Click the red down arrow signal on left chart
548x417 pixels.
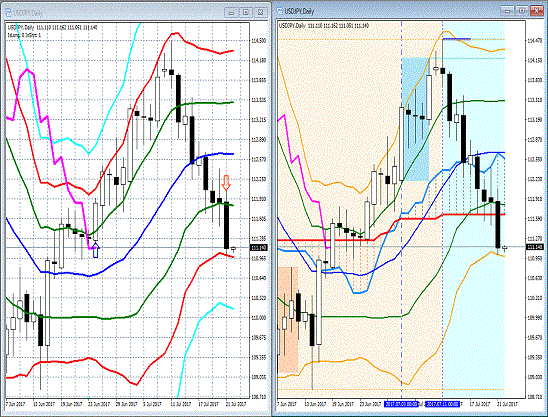(226, 183)
